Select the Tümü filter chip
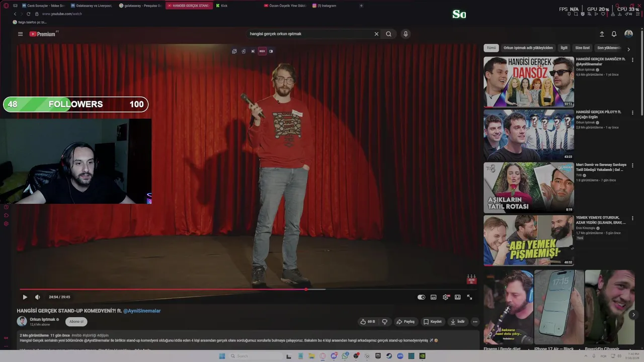Viewport: 644px width, 362px height. (491, 48)
